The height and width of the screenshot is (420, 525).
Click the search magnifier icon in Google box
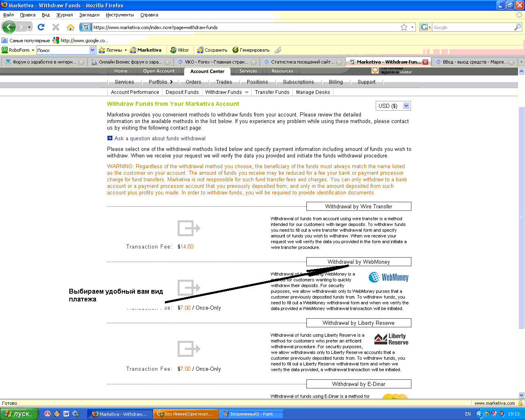(x=518, y=27)
